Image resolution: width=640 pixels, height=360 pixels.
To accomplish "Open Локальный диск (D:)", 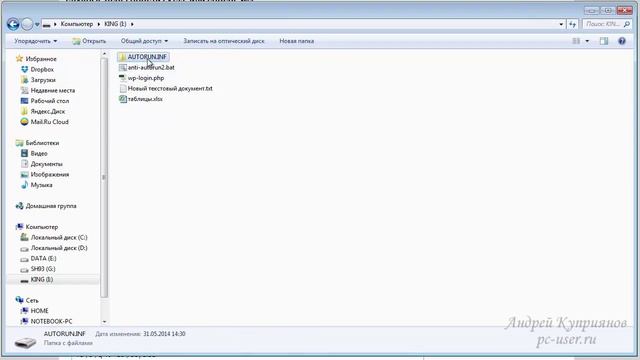I will point(59,248).
